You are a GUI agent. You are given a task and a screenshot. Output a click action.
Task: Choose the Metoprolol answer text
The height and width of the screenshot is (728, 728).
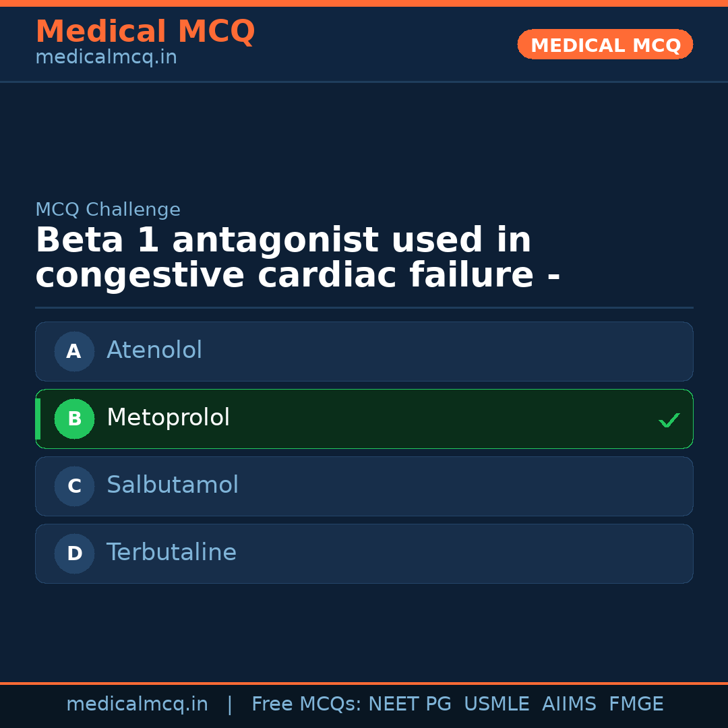click(x=168, y=418)
